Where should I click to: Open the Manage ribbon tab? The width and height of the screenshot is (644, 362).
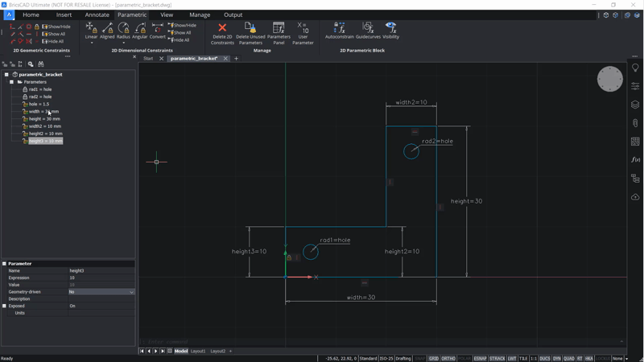(x=200, y=14)
